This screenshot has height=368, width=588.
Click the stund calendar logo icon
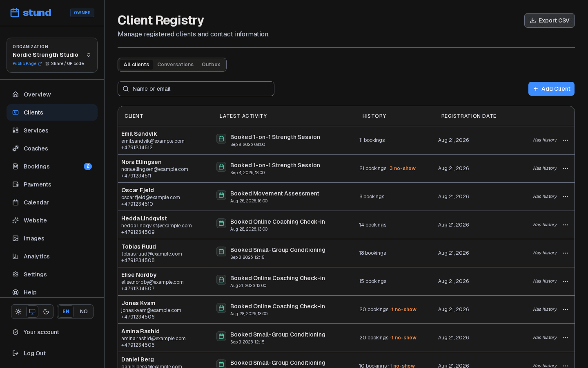pyautogui.click(x=15, y=13)
